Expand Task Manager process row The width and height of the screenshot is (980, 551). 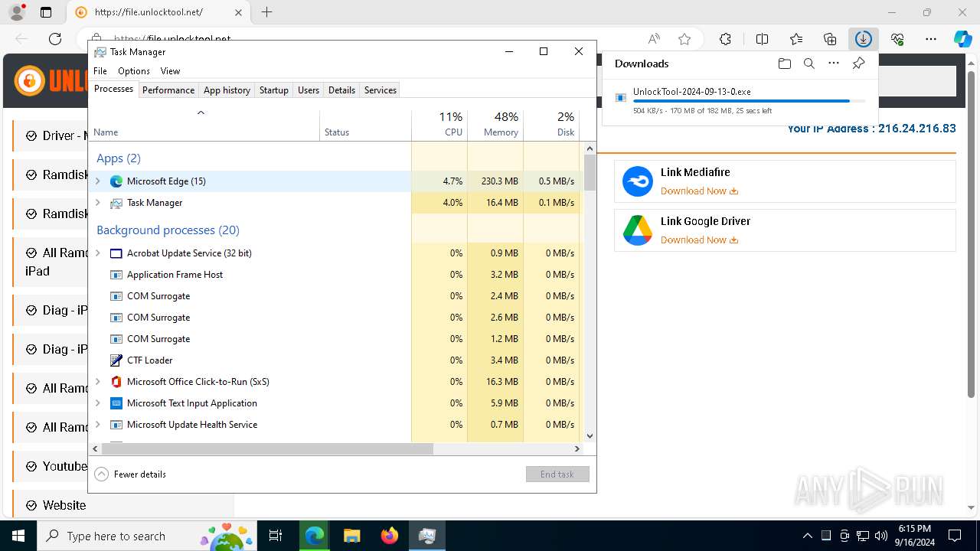tap(97, 203)
